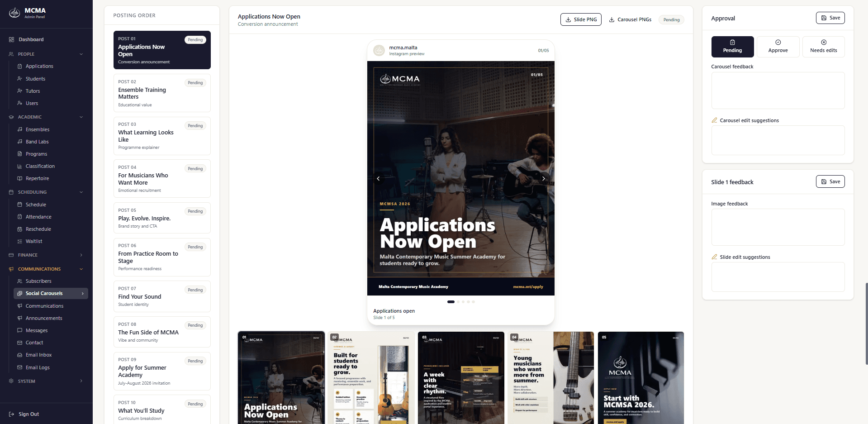Expand the FINANCE sidebar section
868x424 pixels.
click(x=81, y=255)
